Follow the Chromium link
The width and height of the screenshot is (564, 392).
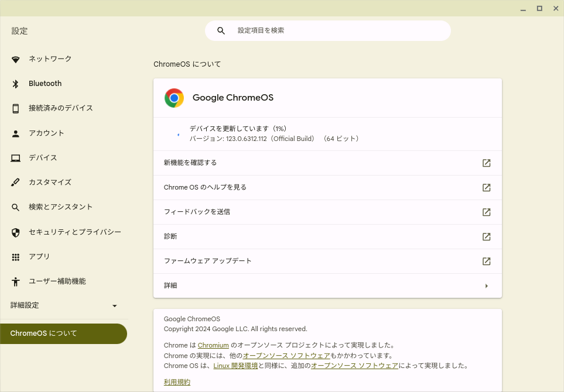coord(213,345)
